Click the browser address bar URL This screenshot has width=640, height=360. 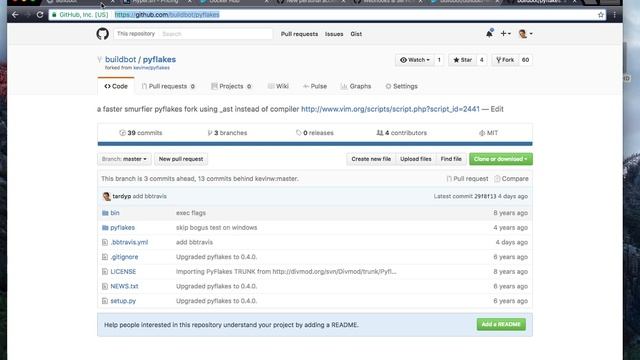(167, 15)
